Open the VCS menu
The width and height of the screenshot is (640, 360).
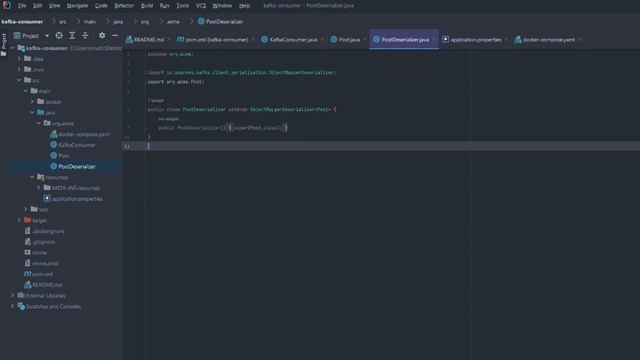coord(201,6)
